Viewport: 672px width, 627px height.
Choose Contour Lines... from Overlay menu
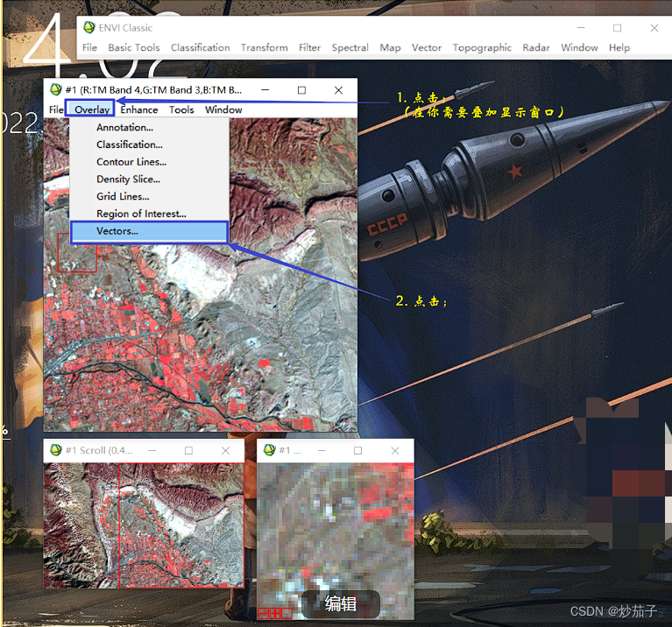131,162
